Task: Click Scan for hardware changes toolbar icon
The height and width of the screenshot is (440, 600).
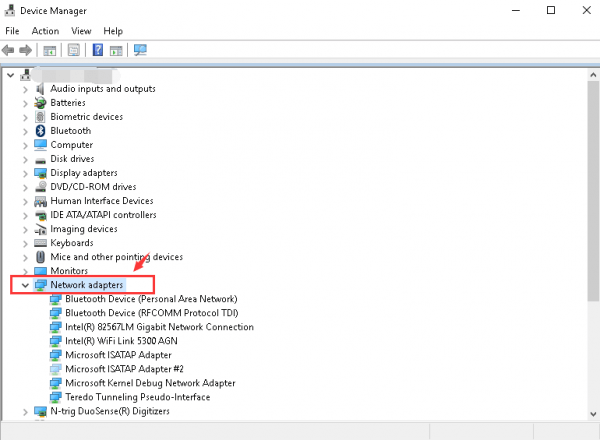Action: (140, 50)
